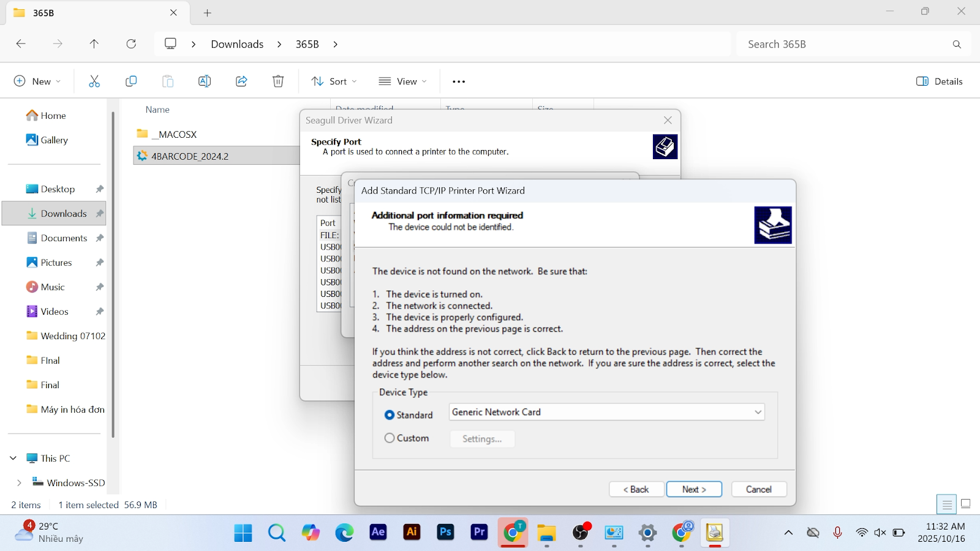Click the Search 365B input field
Screen dimensions: 980x551
click(x=845, y=44)
